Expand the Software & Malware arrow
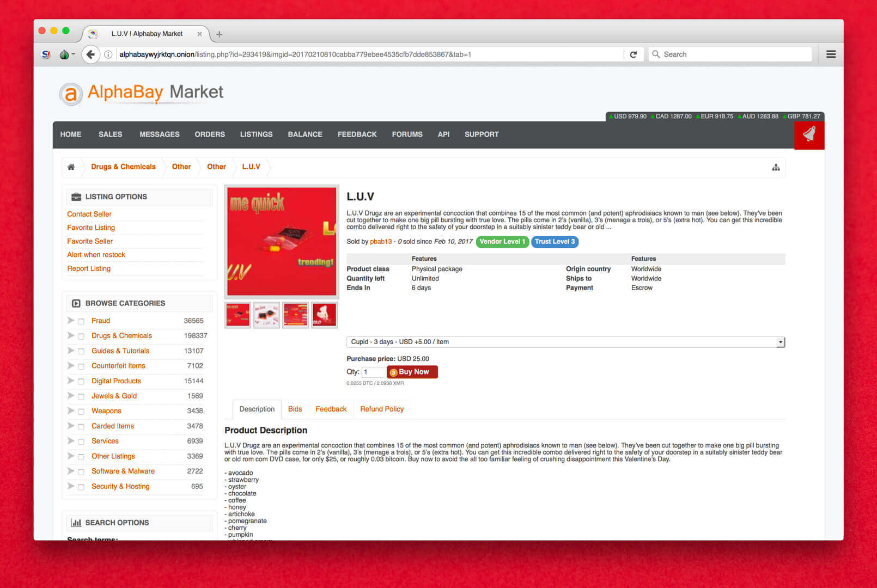This screenshot has height=588, width=877. click(71, 470)
